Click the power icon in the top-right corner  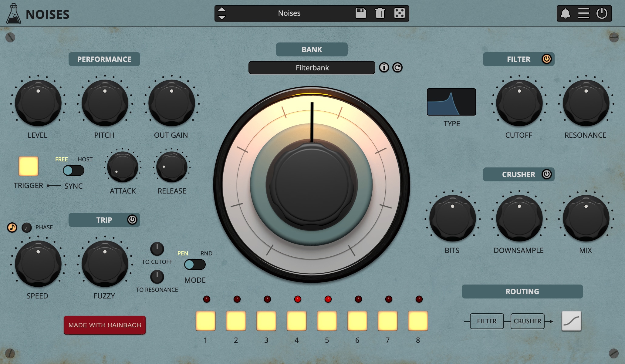coord(601,13)
